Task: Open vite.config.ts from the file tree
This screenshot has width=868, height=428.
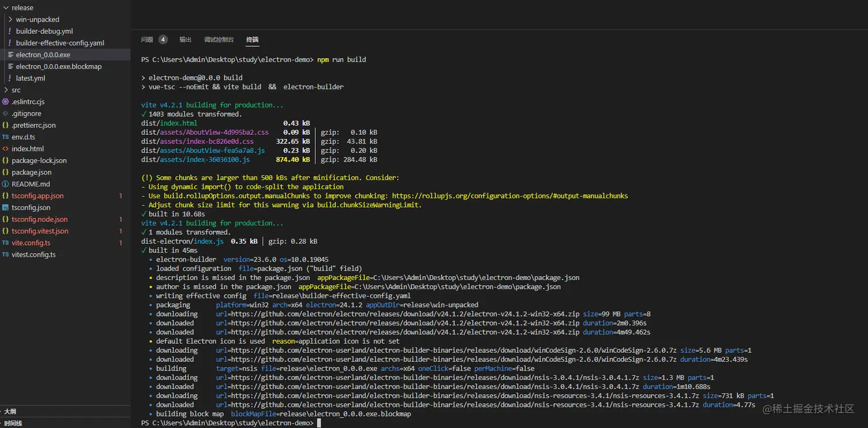Action: [31, 243]
